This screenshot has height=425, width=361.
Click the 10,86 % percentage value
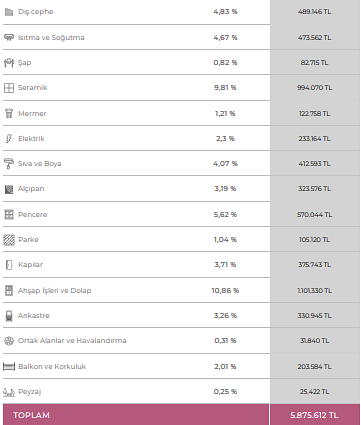point(225,291)
